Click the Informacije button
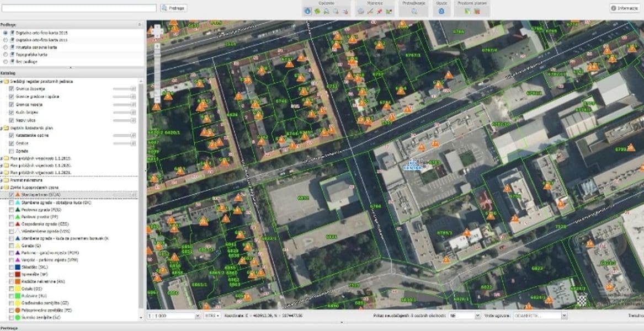644x331 pixels. pyautogui.click(x=625, y=8)
